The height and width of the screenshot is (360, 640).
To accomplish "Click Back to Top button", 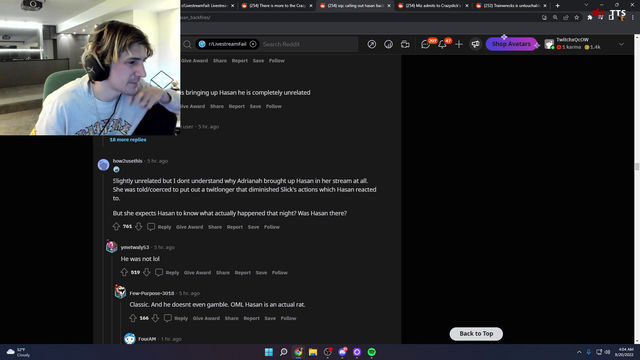I will (476, 333).
